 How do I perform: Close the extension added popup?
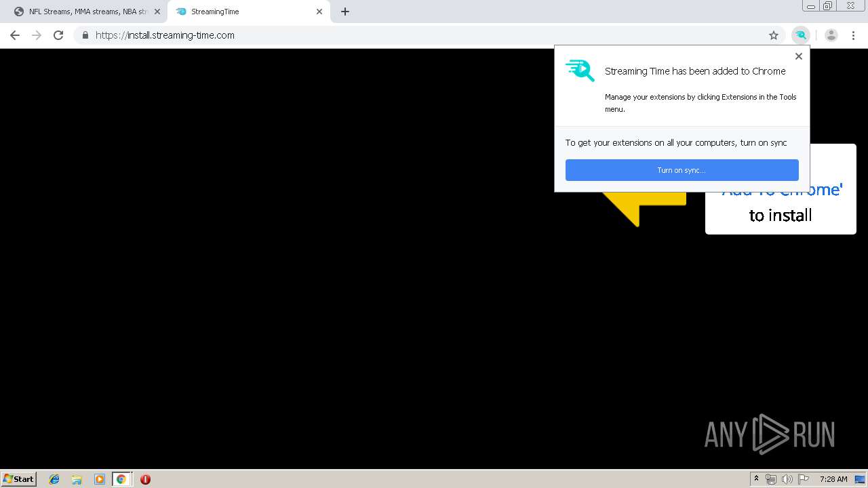tap(799, 56)
